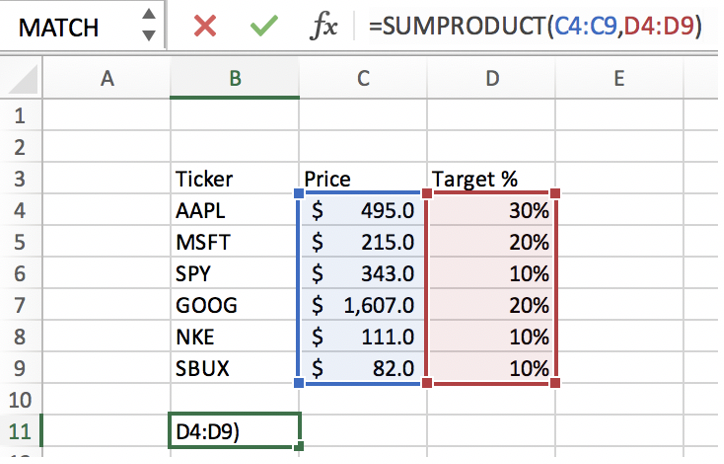724x464 pixels.
Task: Click the SBUX target 10% cell
Action: coord(491,368)
